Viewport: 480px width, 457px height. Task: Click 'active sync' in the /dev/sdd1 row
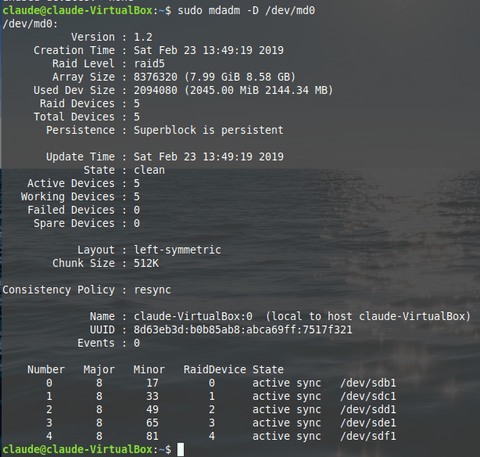coord(287,410)
